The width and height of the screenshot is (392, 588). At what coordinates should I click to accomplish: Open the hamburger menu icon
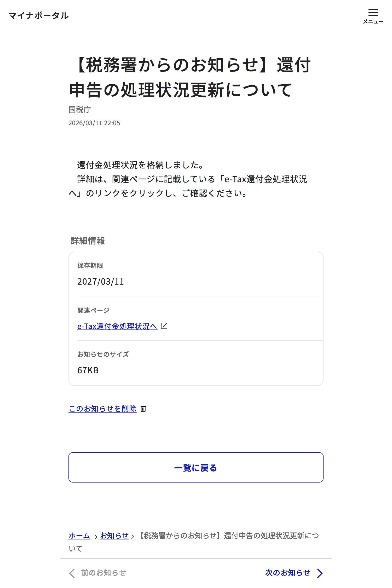pos(373,13)
